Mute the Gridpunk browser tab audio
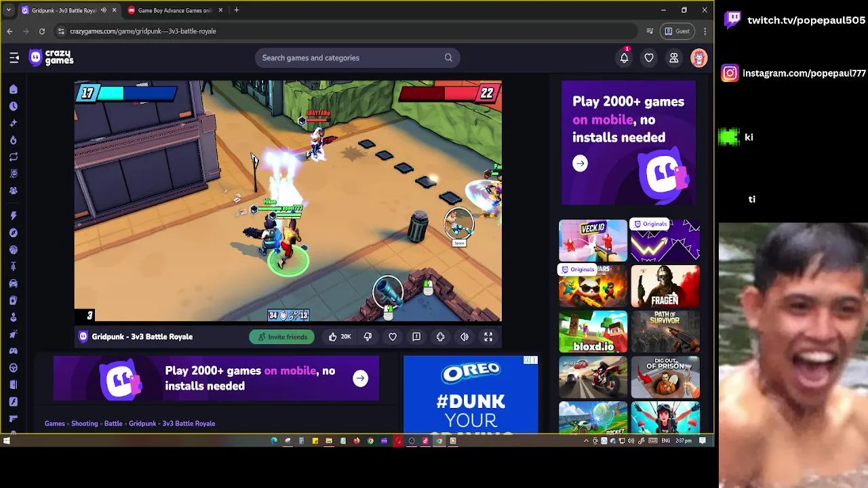This screenshot has width=868, height=488. point(103,10)
